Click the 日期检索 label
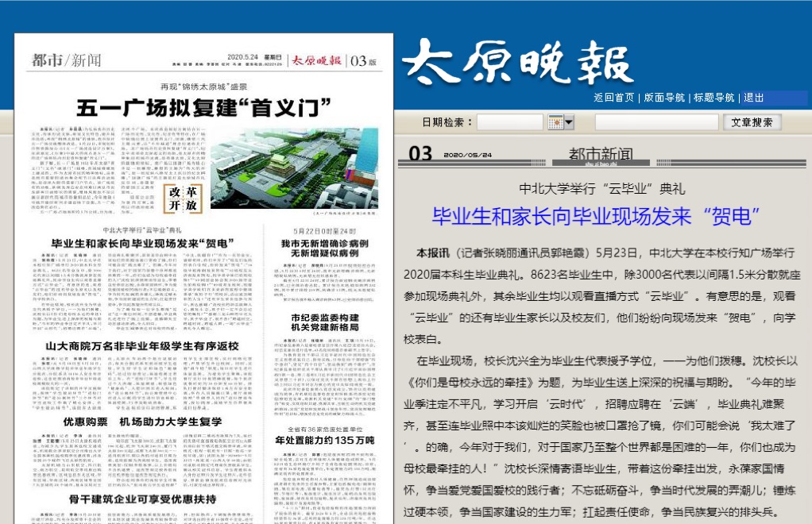This screenshot has height=524, width=812. click(x=447, y=122)
